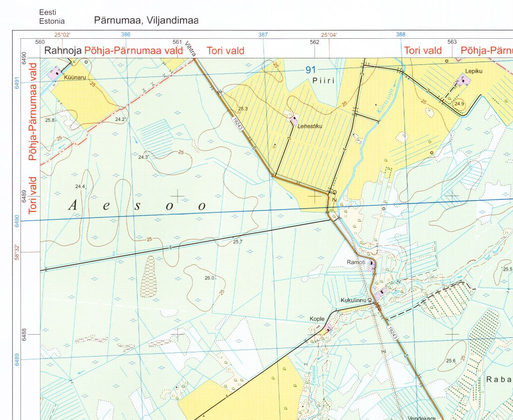Click the Estonia text in header
The width and height of the screenshot is (513, 420).
click(x=52, y=21)
